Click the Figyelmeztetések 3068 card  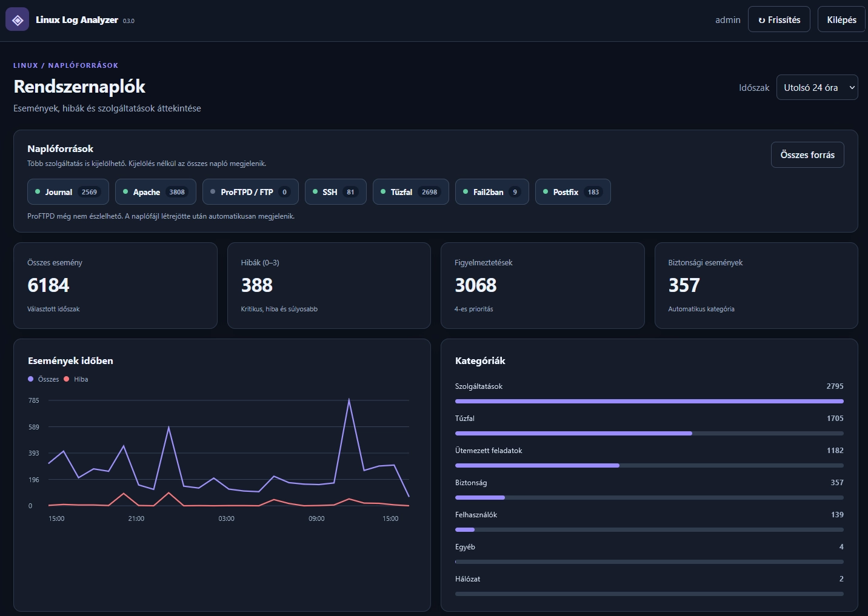tap(542, 286)
